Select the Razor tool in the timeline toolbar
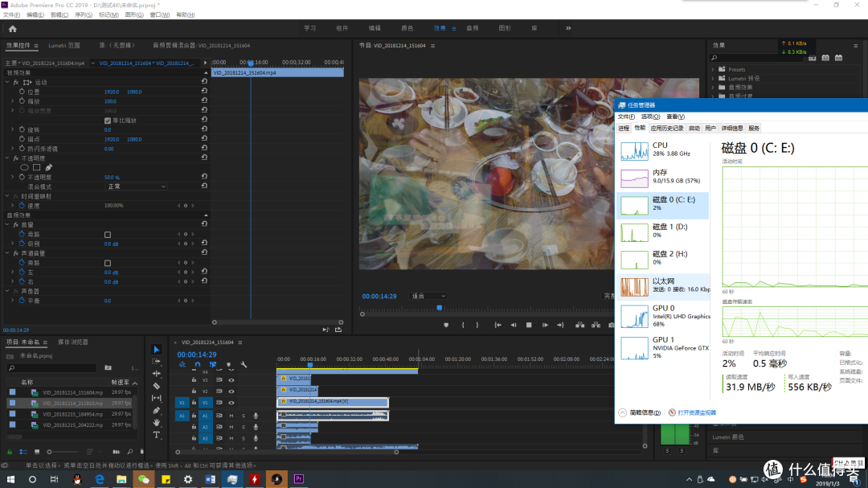This screenshot has height=488, width=868. point(157,386)
